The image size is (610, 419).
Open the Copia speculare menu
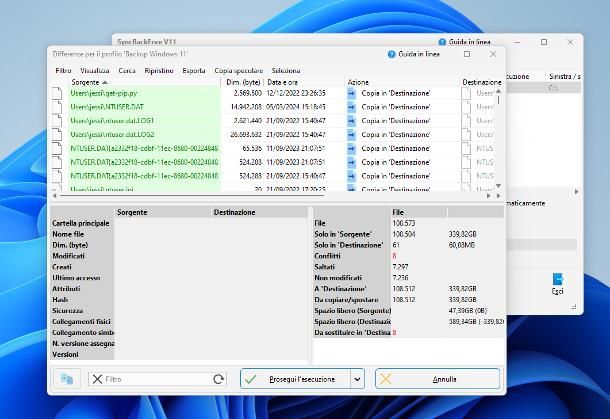click(238, 71)
